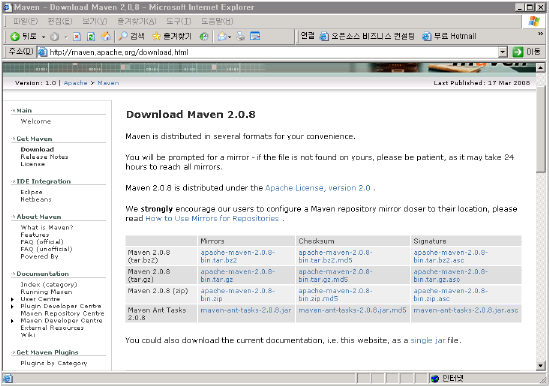Open the address bar dropdown arrow
549x386 pixels.
pos(502,52)
